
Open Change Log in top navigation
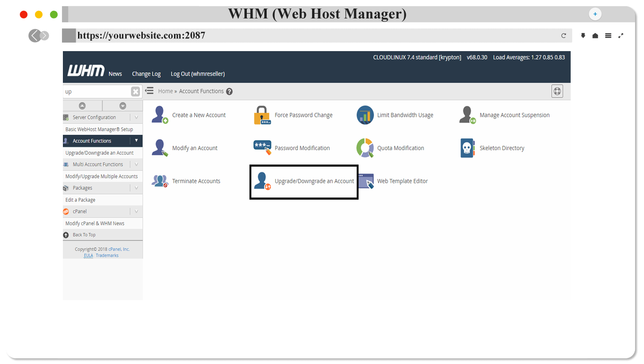coord(146,74)
